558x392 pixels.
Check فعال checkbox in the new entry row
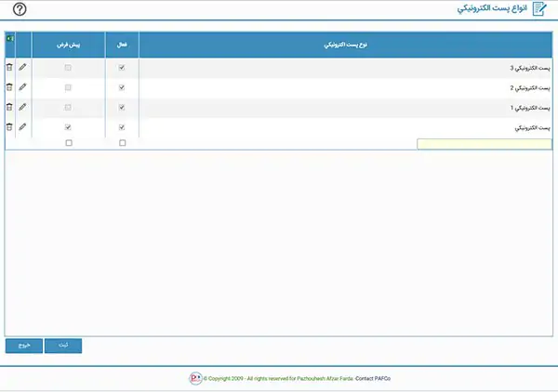click(x=123, y=143)
